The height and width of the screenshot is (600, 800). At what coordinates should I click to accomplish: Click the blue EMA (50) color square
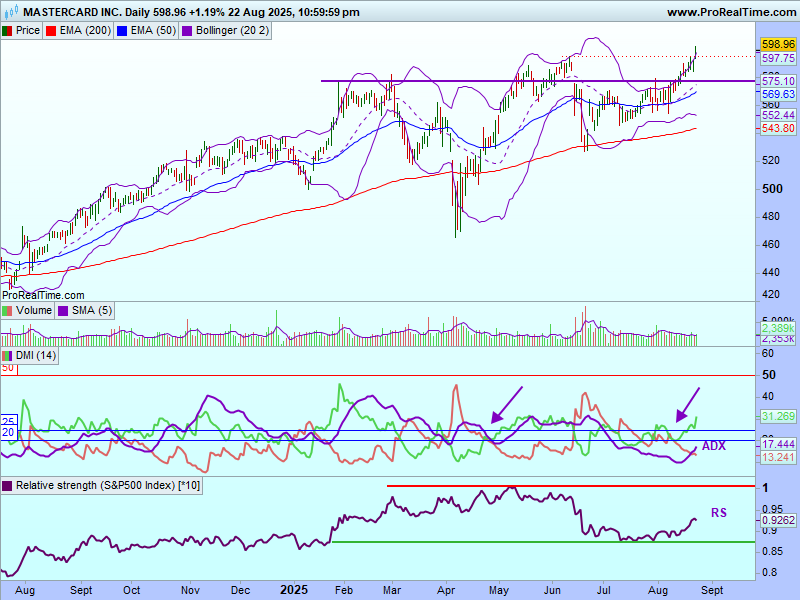point(122,31)
